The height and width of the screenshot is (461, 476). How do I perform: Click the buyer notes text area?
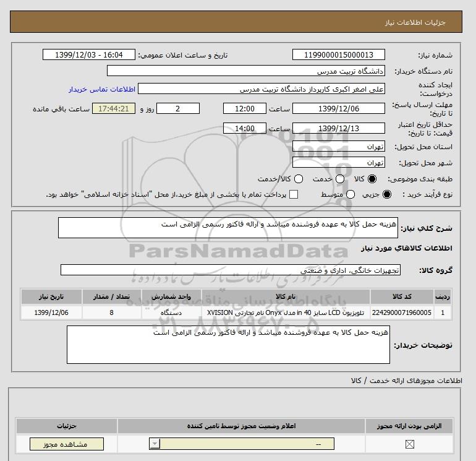[x=228, y=345]
